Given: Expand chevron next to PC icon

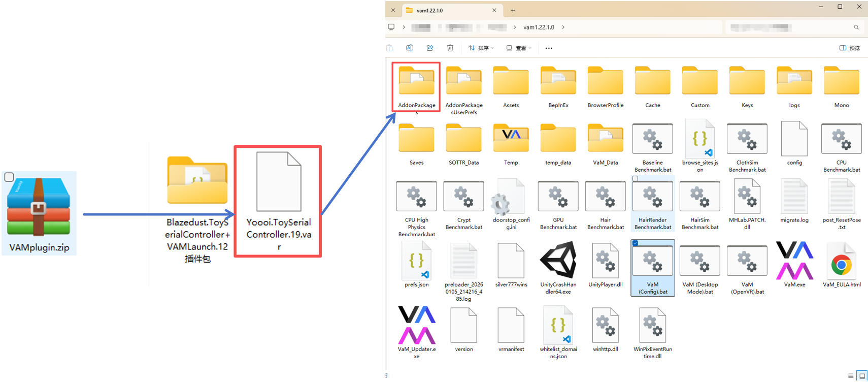Looking at the screenshot, I should click(x=404, y=27).
